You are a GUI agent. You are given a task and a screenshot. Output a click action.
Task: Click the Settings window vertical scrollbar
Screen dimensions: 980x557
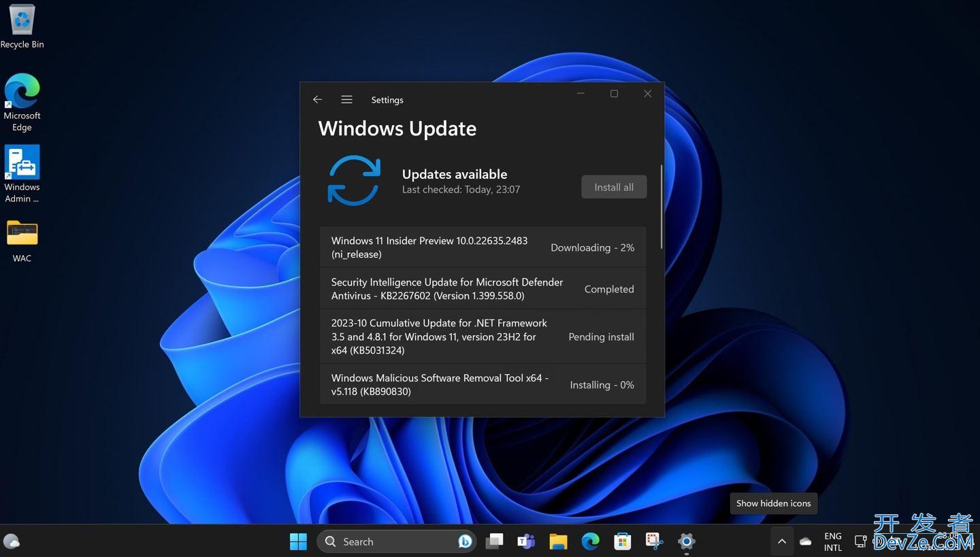(661, 207)
